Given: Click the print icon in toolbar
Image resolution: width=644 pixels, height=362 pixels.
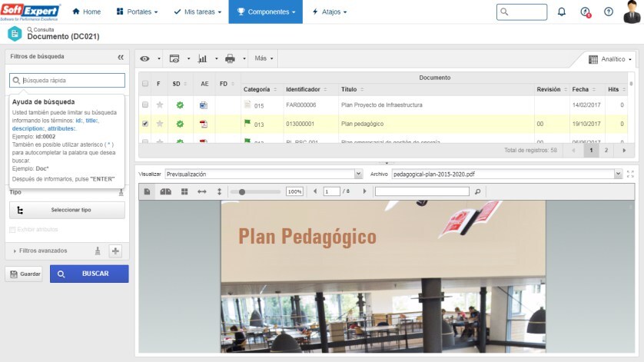Looking at the screenshot, I should [x=230, y=58].
